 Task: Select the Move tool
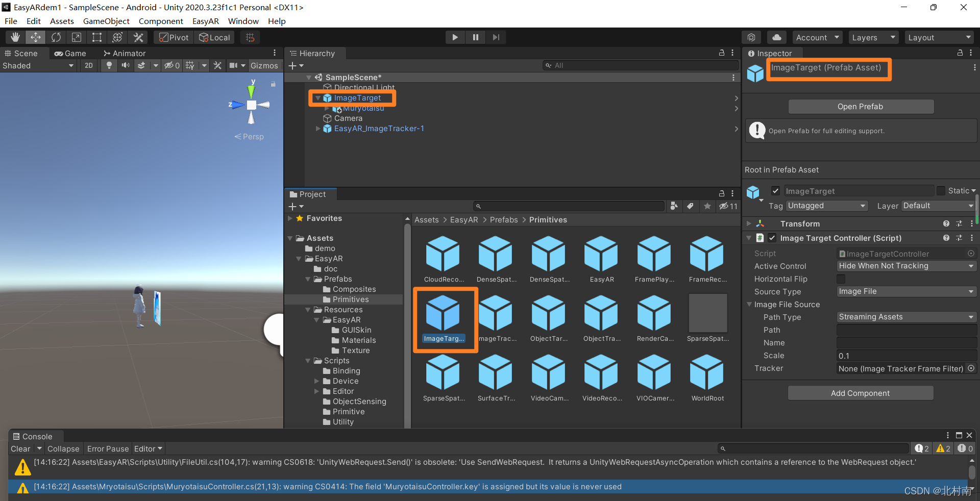pyautogui.click(x=36, y=37)
